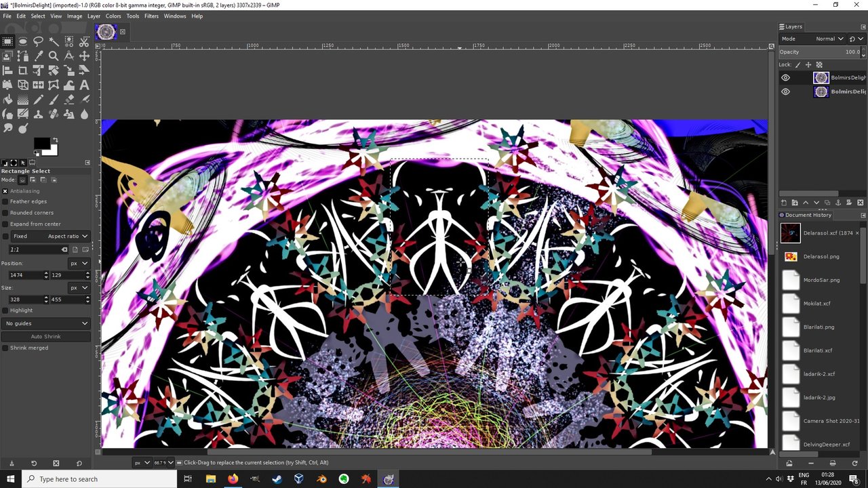The height and width of the screenshot is (488, 868).
Task: Select the Clone stamp tool
Action: point(38,115)
